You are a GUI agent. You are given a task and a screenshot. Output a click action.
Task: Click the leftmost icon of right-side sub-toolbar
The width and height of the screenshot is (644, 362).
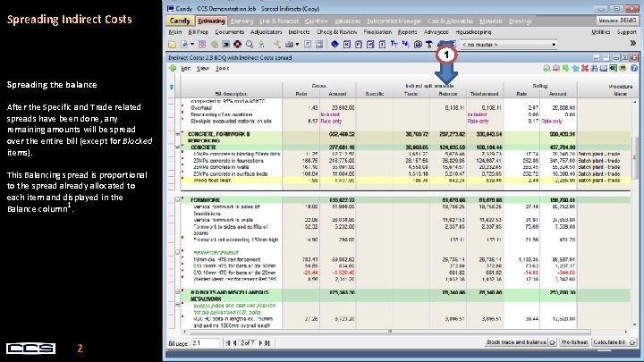[x=547, y=68]
